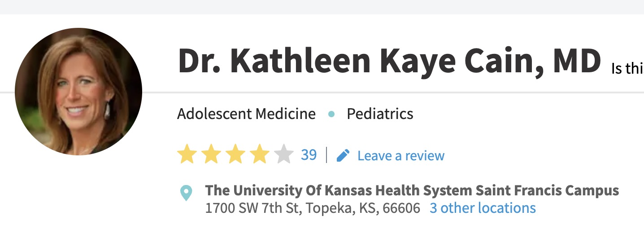The width and height of the screenshot is (644, 238).
Task: Open University Of Kansas Health System location
Action: click(x=412, y=190)
